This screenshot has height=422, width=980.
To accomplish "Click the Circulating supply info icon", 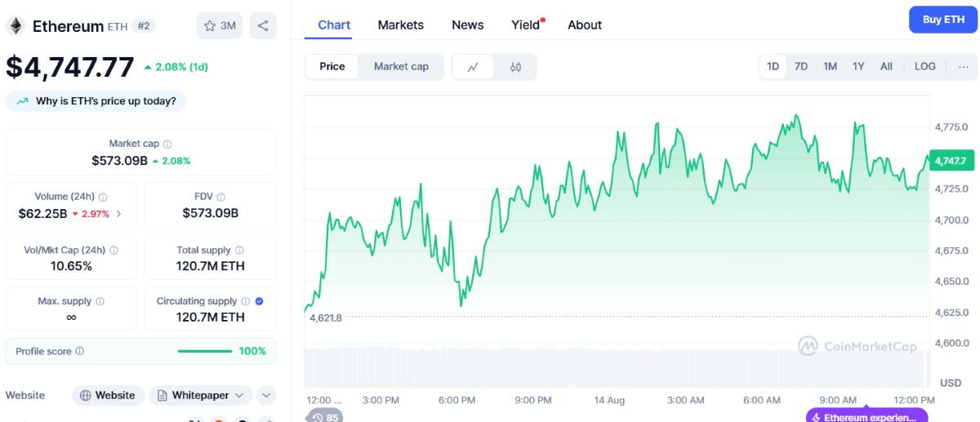I will click(x=245, y=301).
